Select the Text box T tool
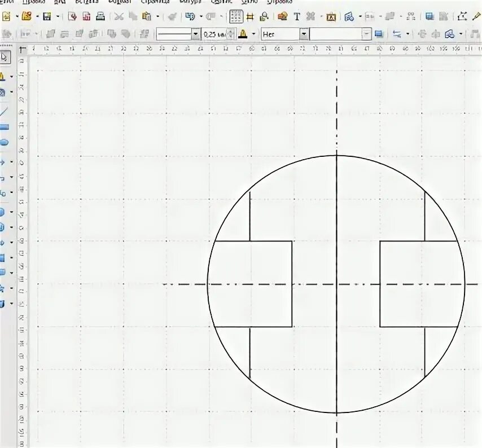482x448 pixels. point(297,16)
